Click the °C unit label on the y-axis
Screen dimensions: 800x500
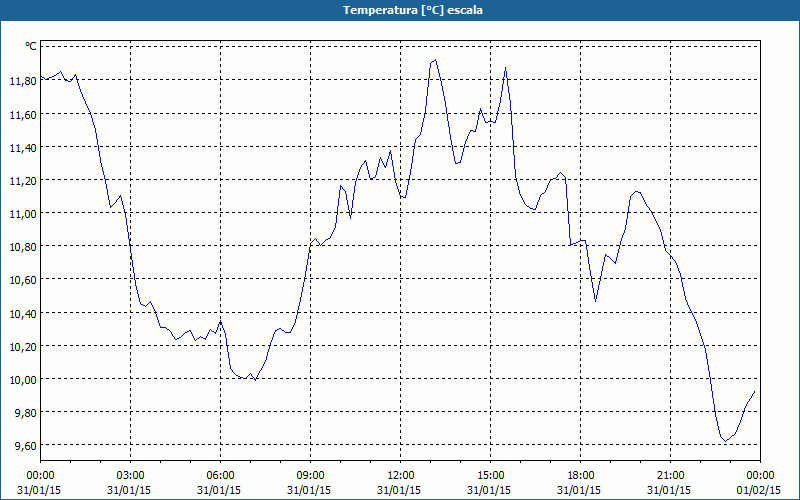(x=31, y=46)
